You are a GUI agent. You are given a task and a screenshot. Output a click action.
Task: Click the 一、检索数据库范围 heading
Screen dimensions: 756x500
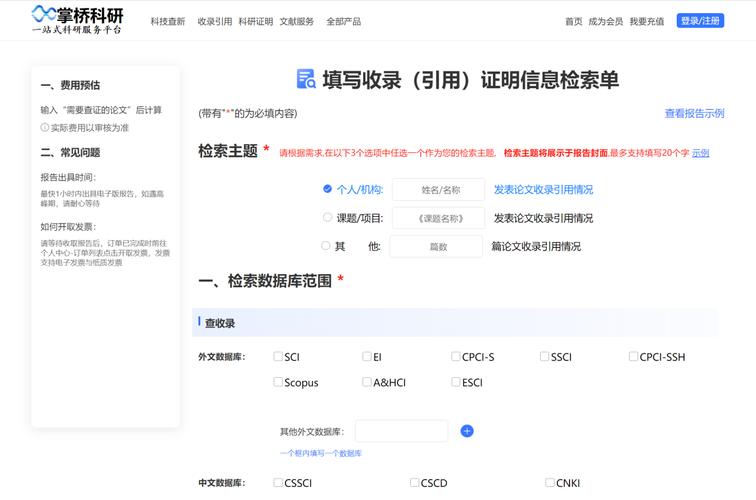tap(265, 281)
